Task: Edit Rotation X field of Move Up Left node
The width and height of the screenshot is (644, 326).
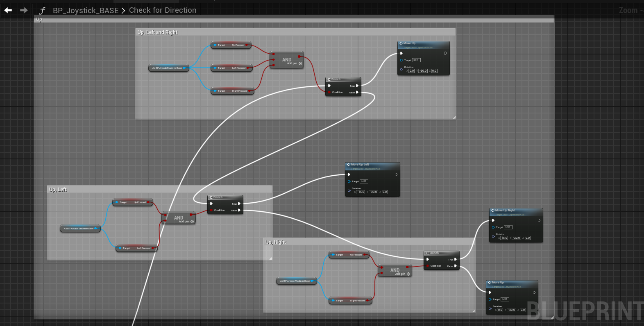Action: 361,192
